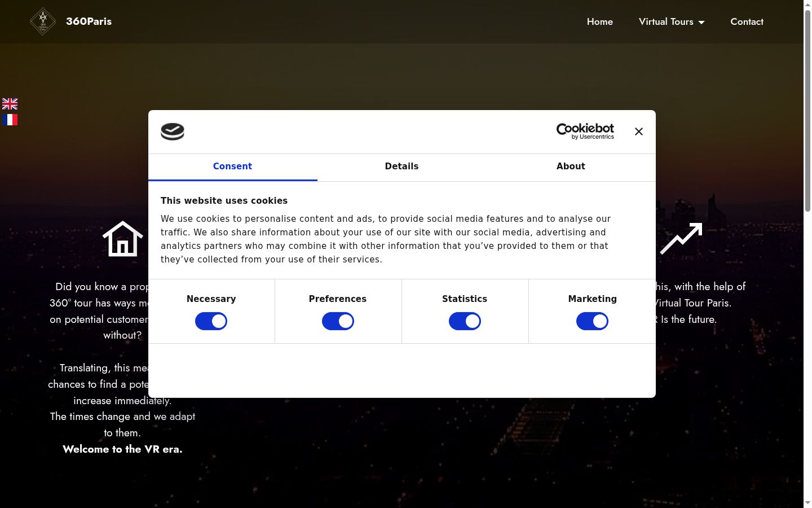Click the 360Paris brand name
This screenshot has height=508, width=812.
[x=89, y=21]
